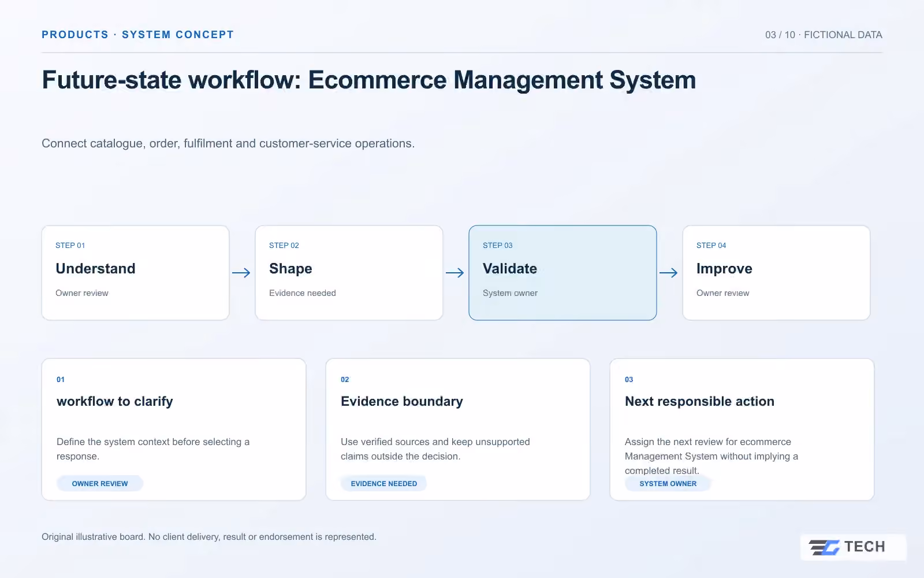Select the Understand step card
This screenshot has height=578, width=924.
point(136,273)
